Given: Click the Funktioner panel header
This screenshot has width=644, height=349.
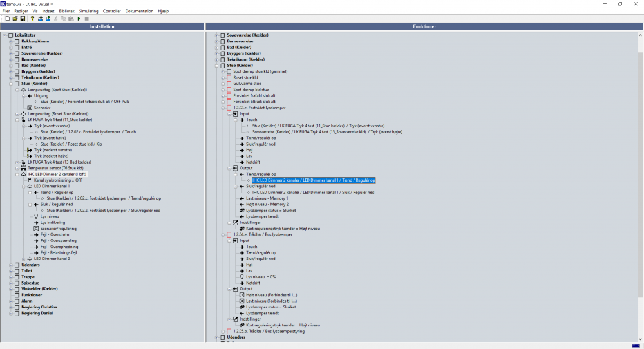Looking at the screenshot, I should point(424,26).
